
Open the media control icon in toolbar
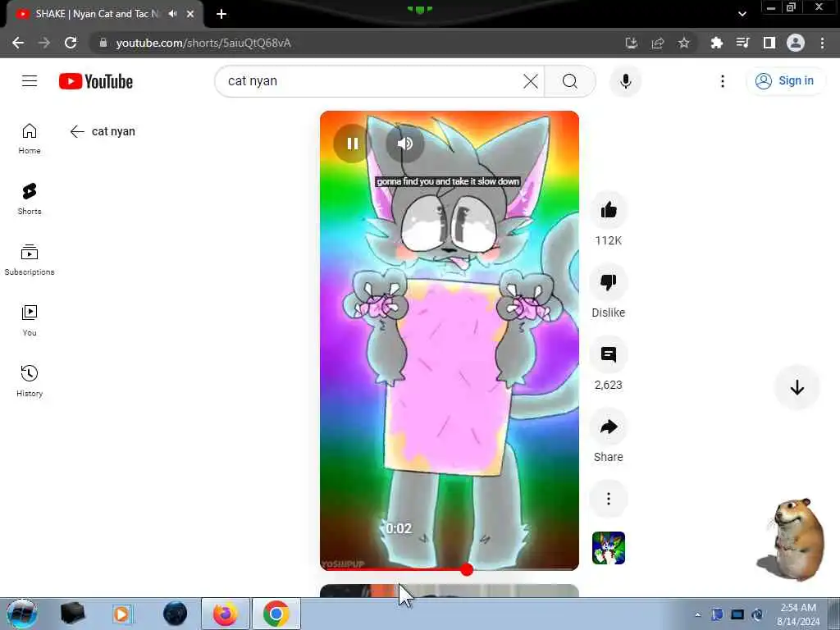742,43
